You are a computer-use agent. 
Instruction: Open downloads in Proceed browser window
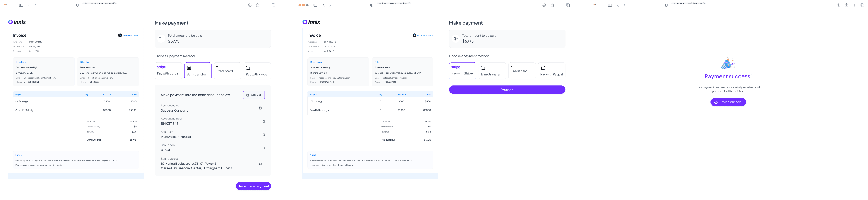coord(544,5)
